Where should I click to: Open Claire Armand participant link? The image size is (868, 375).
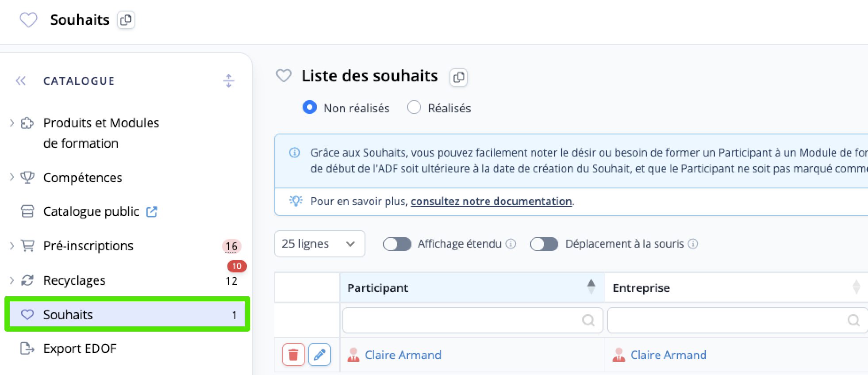(403, 355)
